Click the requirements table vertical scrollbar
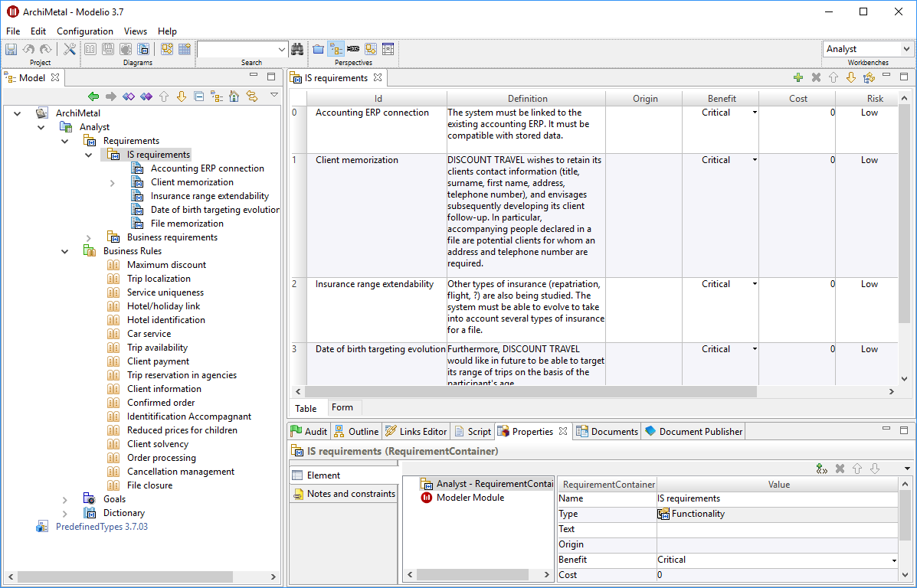The image size is (917, 588). [904, 214]
